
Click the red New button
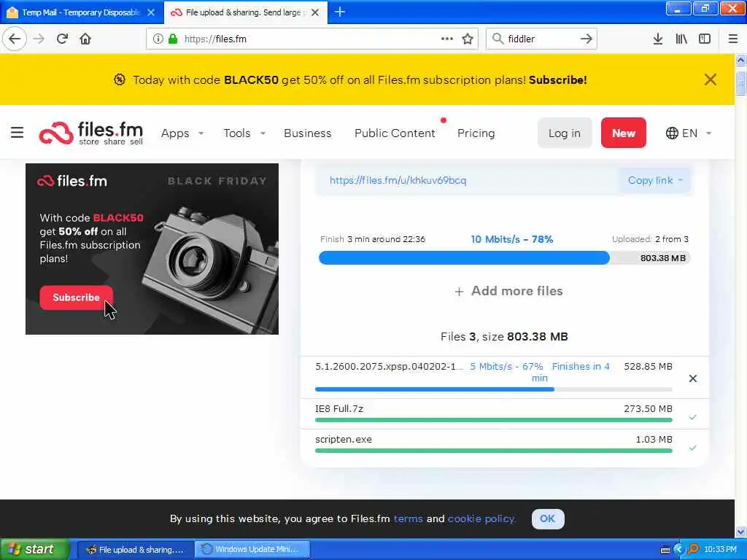click(624, 133)
